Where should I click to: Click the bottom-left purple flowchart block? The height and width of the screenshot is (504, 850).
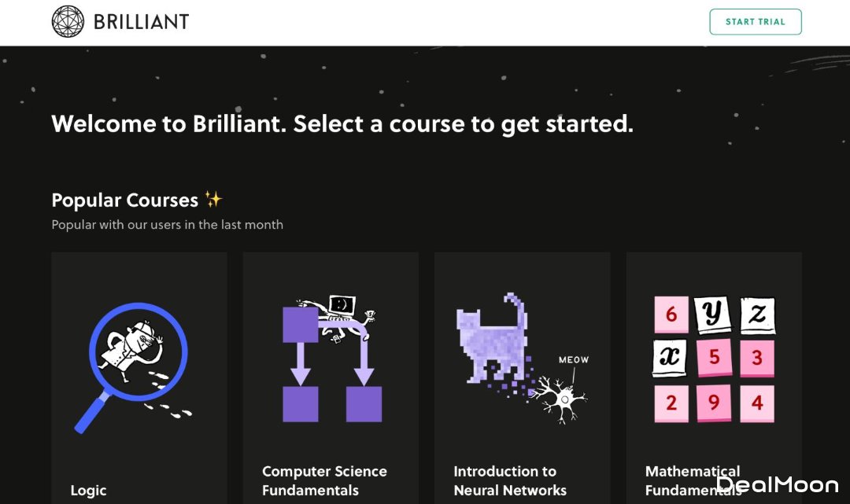[x=300, y=403]
